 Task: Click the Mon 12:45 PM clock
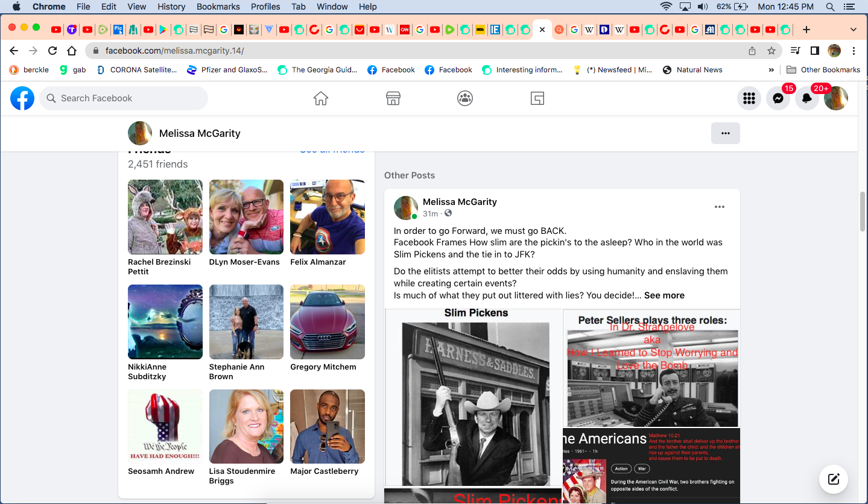785,7
